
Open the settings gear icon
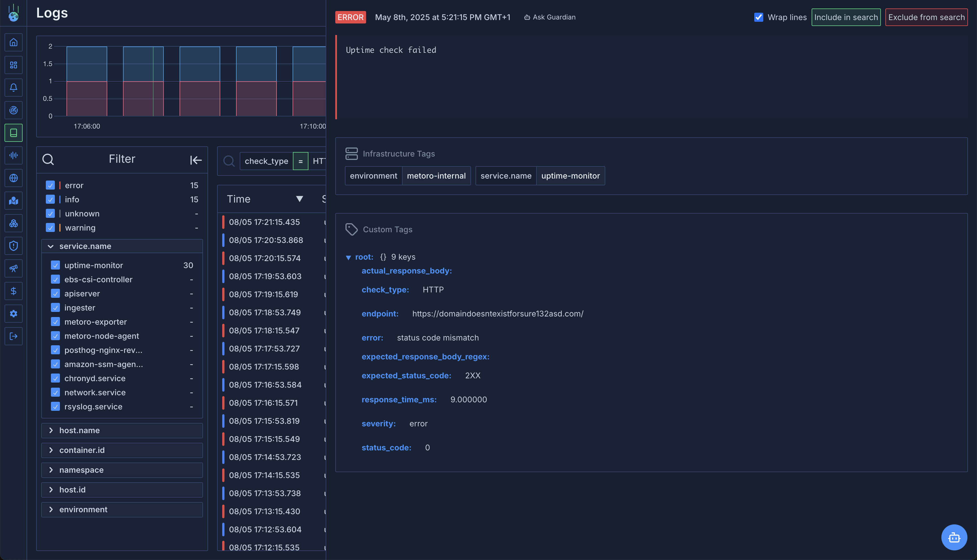point(14,314)
